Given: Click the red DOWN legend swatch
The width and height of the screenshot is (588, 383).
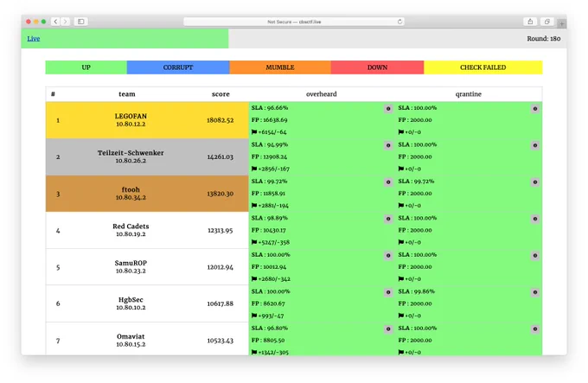Looking at the screenshot, I should tap(377, 67).
